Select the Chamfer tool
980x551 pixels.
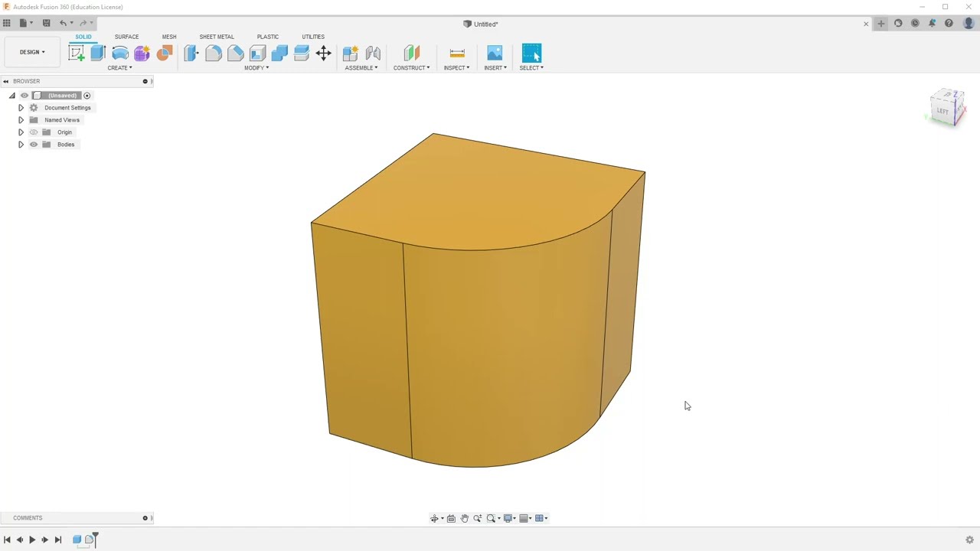tap(235, 53)
